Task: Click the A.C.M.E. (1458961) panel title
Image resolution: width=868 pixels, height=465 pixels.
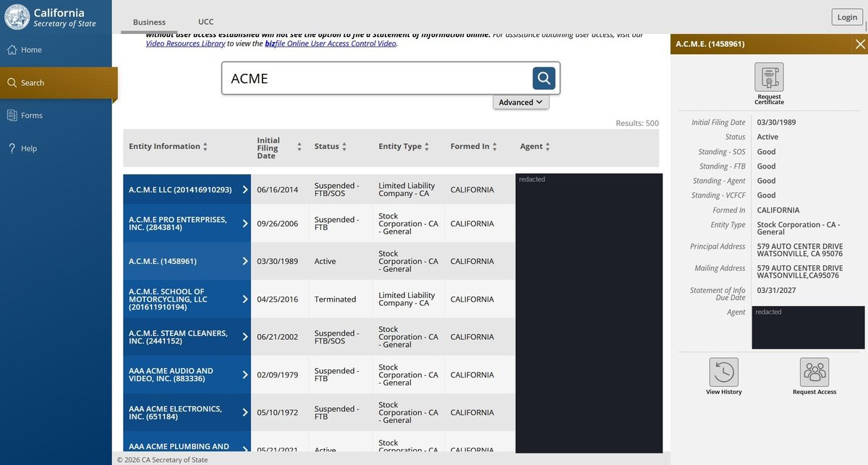Action: click(710, 44)
